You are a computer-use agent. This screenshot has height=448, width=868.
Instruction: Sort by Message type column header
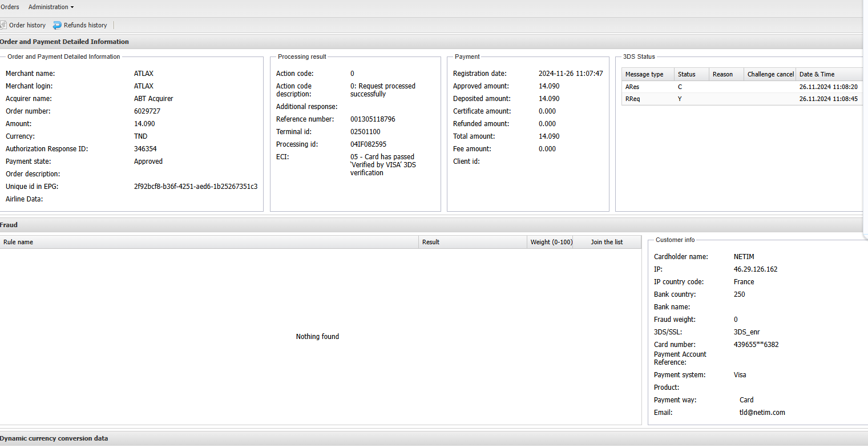(644, 74)
